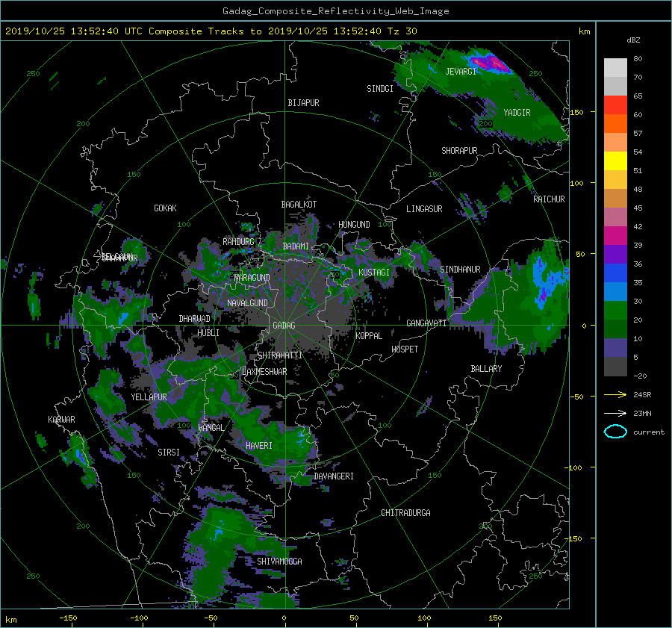
Task: Click the BALLARY town label
Action: point(486,369)
